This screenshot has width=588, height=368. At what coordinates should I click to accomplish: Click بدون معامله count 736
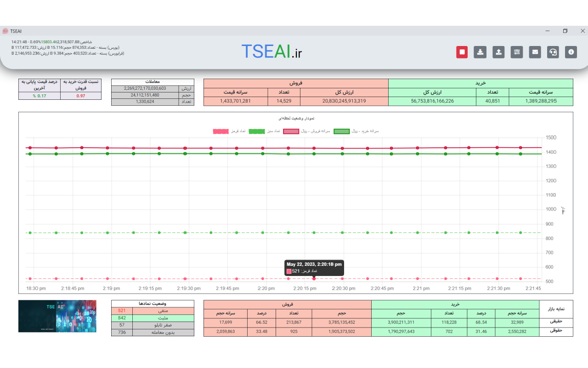pos(122,332)
